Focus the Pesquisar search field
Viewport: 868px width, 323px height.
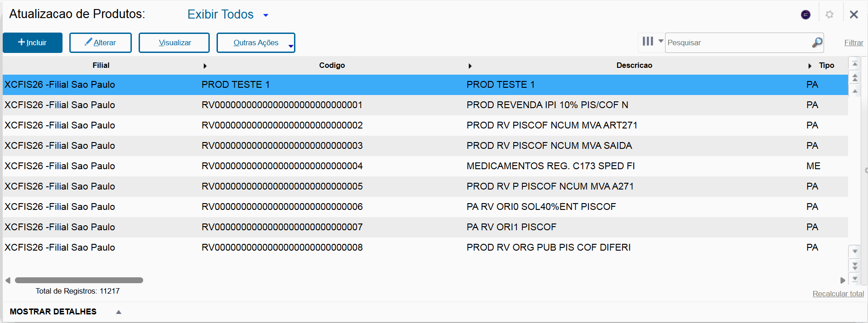[x=738, y=43]
